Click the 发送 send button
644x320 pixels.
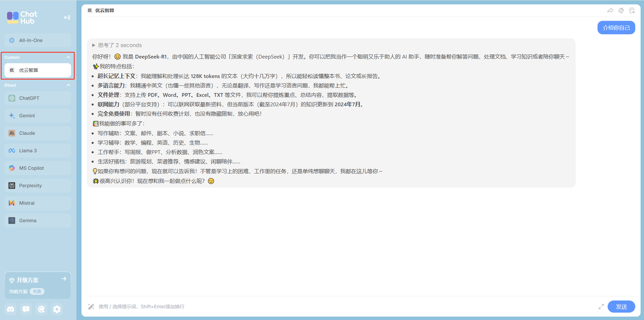pyautogui.click(x=621, y=306)
